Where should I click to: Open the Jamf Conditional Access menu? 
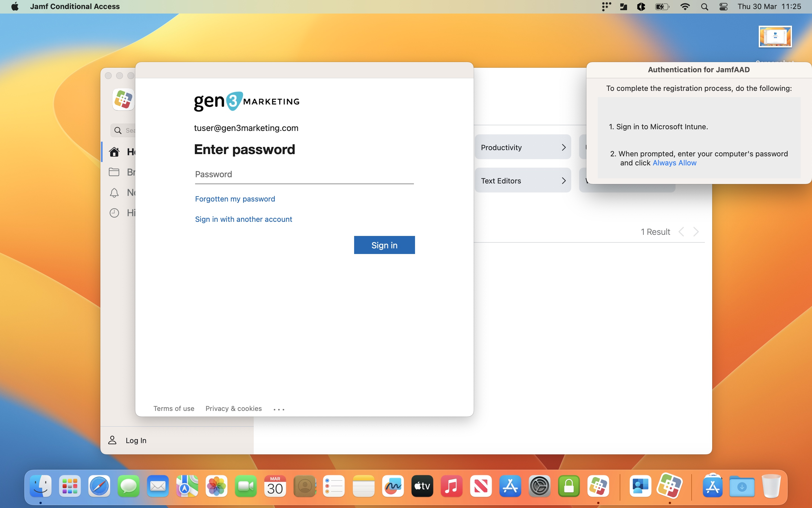pos(75,6)
